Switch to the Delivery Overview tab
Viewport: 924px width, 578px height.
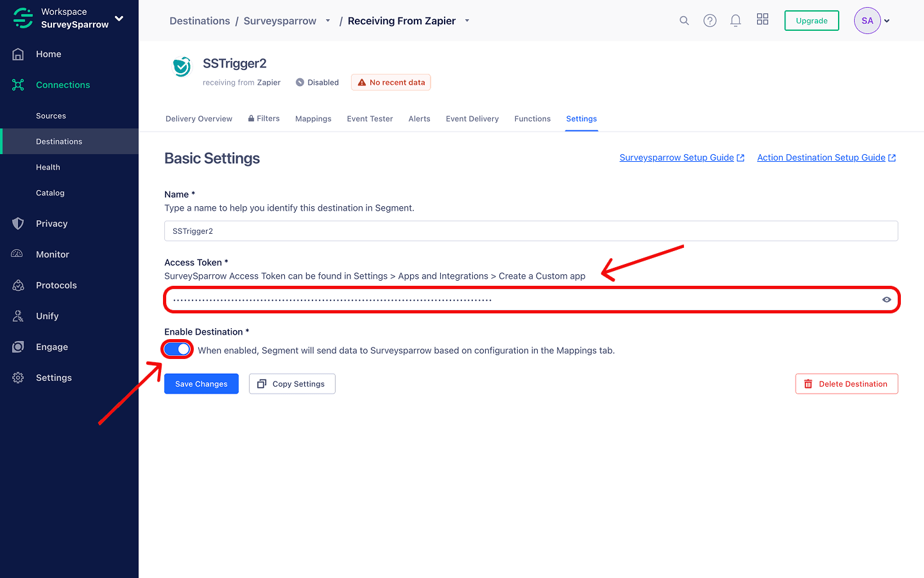tap(199, 119)
